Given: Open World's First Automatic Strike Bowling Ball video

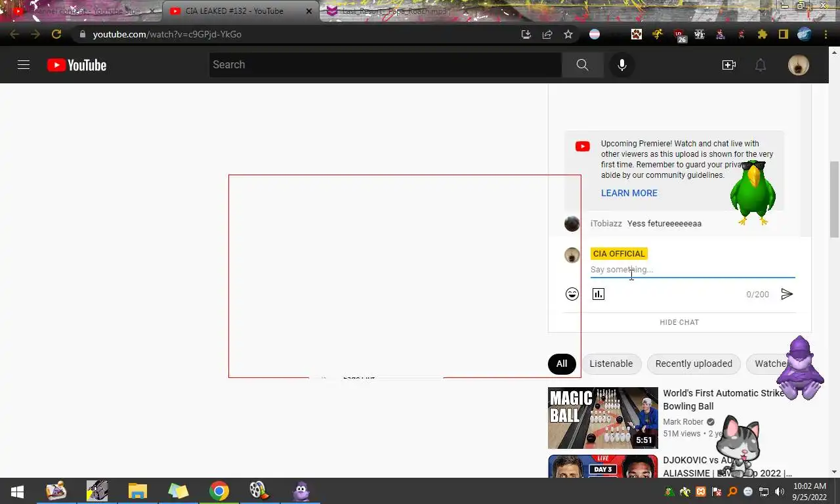Looking at the screenshot, I should tap(723, 400).
